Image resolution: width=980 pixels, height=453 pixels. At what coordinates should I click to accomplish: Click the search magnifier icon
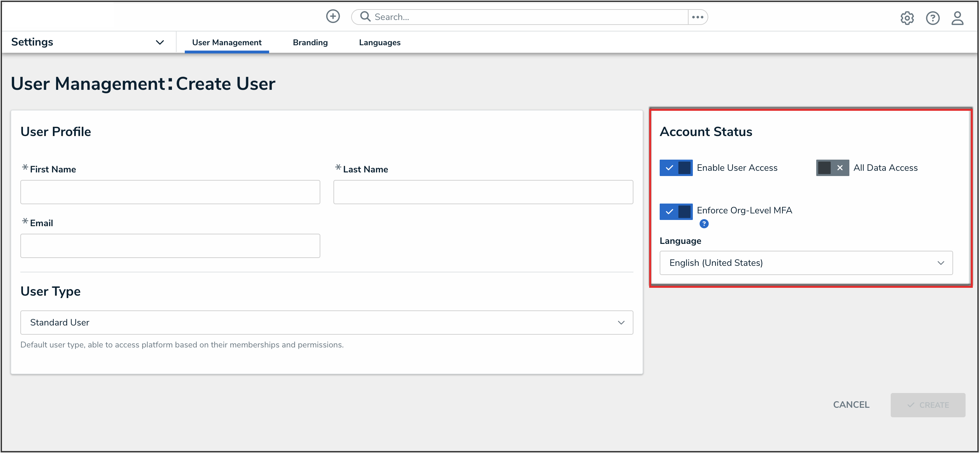365,16
